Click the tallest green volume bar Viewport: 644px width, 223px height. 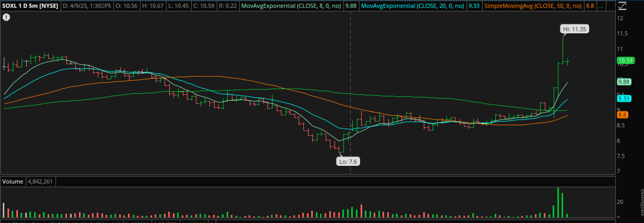[558, 202]
